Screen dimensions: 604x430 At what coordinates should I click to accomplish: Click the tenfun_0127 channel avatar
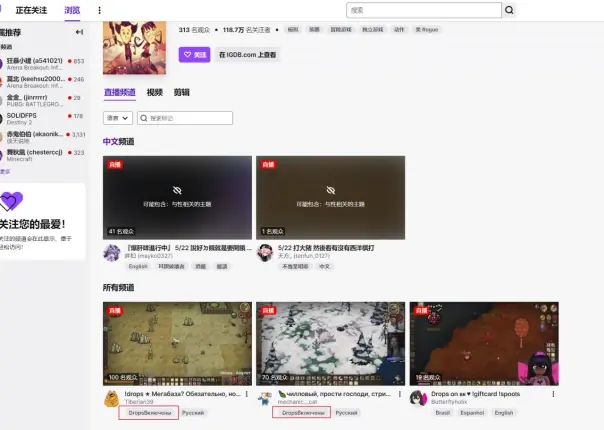pos(265,253)
